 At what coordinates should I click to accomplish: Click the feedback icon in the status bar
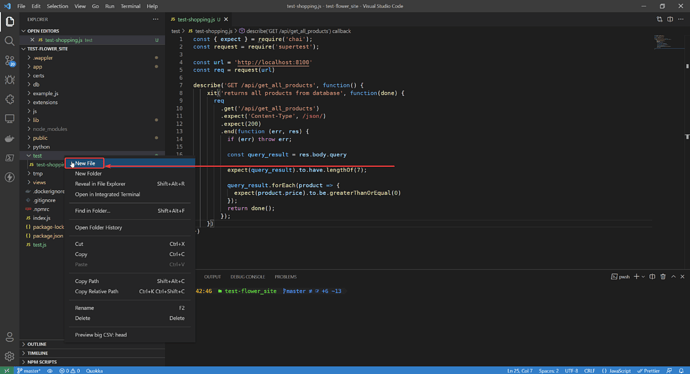tap(669, 370)
